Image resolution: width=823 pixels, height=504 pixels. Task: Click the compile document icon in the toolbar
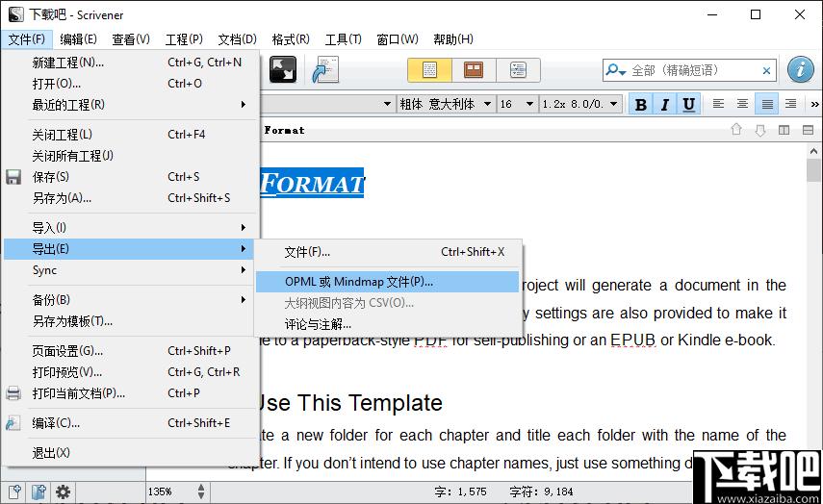click(x=325, y=70)
